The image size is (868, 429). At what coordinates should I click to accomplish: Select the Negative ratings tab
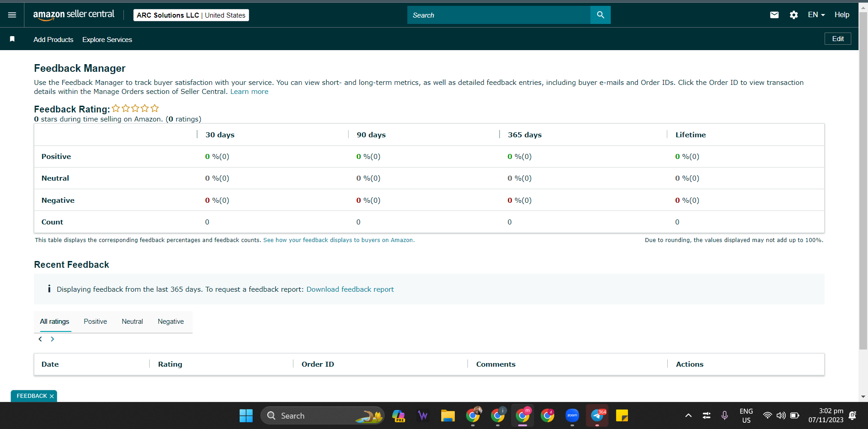click(171, 322)
